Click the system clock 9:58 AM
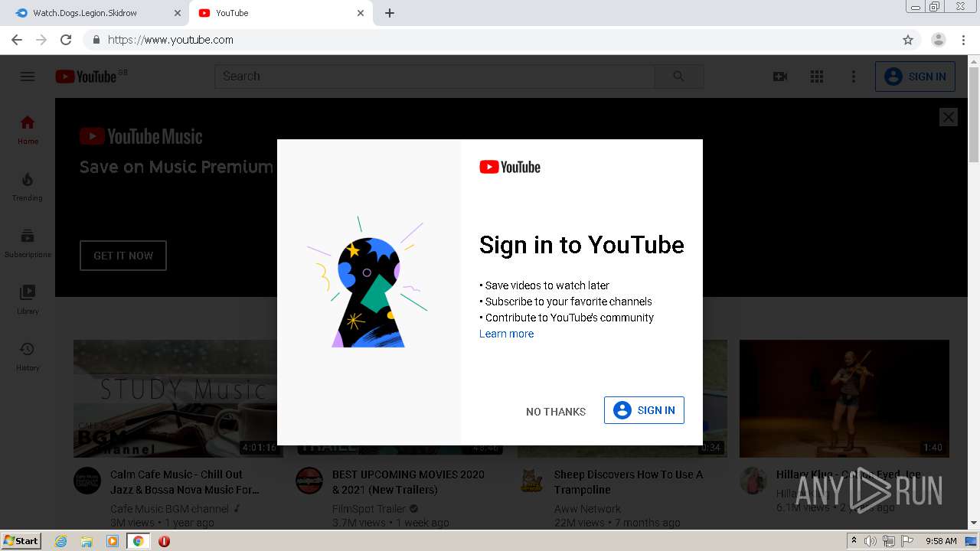 click(941, 541)
